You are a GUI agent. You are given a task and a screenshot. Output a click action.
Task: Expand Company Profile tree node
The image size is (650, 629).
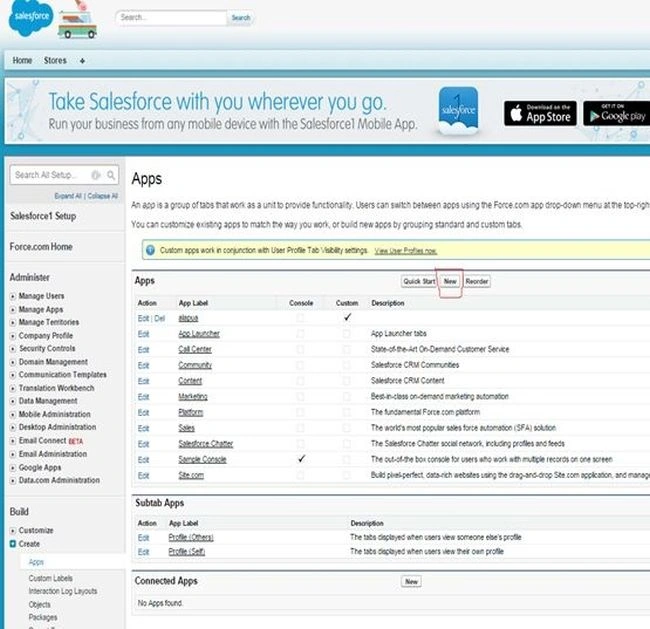pos(13,336)
